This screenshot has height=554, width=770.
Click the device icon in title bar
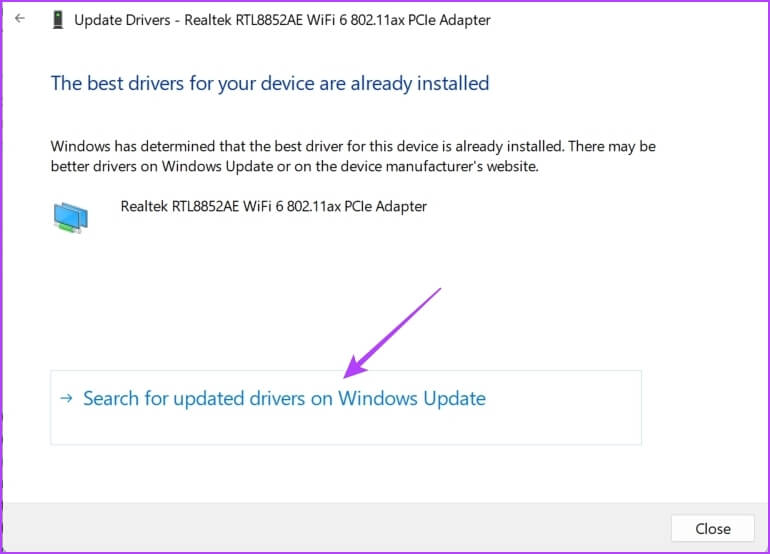point(58,20)
